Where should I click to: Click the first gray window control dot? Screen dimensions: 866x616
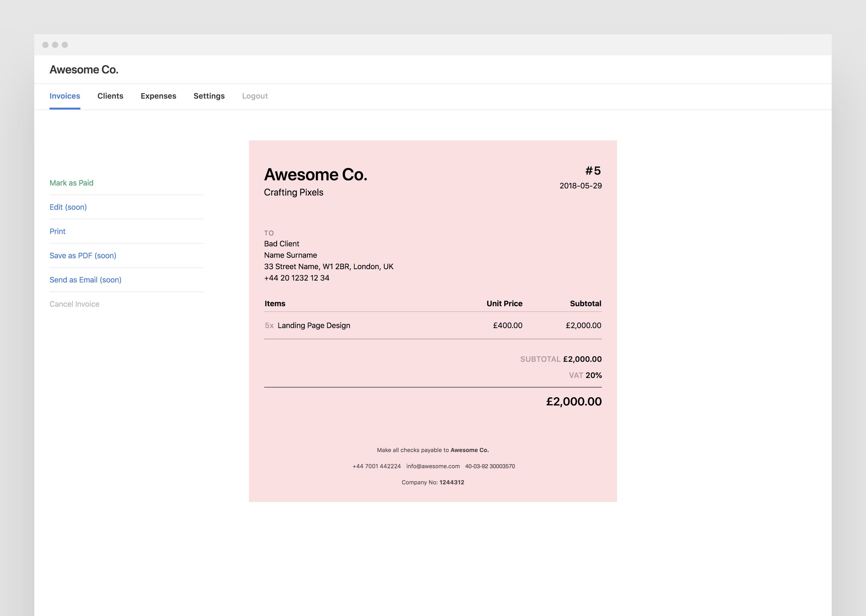coord(45,45)
